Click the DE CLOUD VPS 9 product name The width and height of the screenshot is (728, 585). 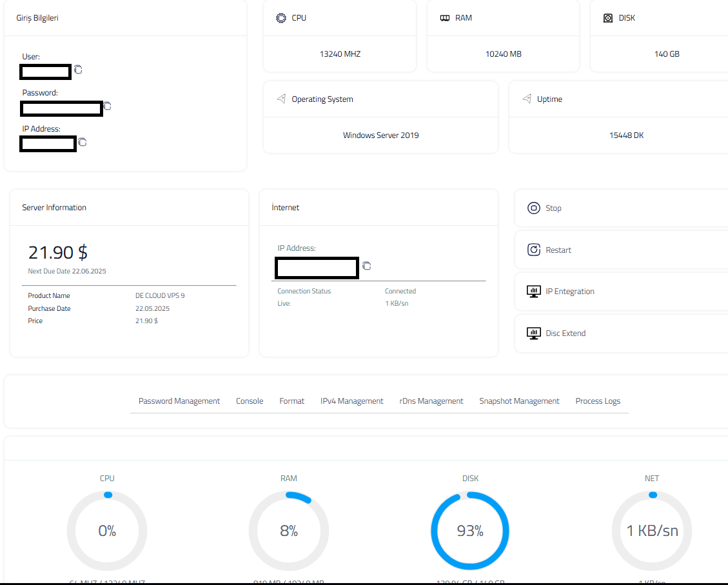click(x=160, y=296)
